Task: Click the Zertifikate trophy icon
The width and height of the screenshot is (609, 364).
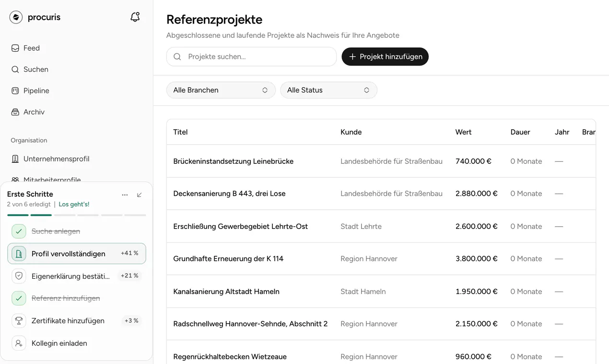Action: [19, 321]
